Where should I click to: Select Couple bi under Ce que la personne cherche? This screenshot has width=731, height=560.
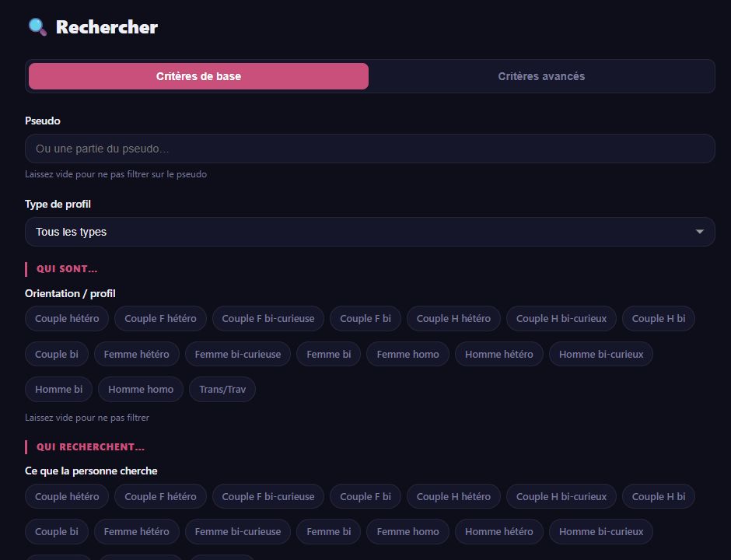[57, 531]
